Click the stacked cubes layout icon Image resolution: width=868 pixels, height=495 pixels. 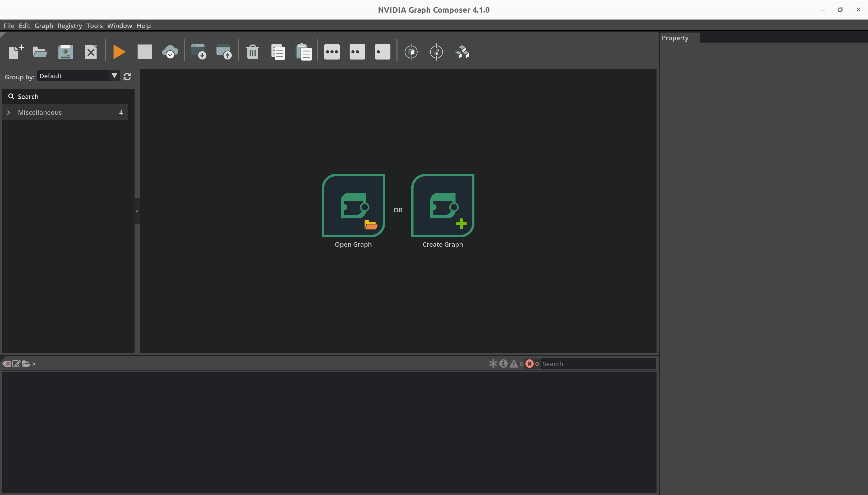point(462,52)
